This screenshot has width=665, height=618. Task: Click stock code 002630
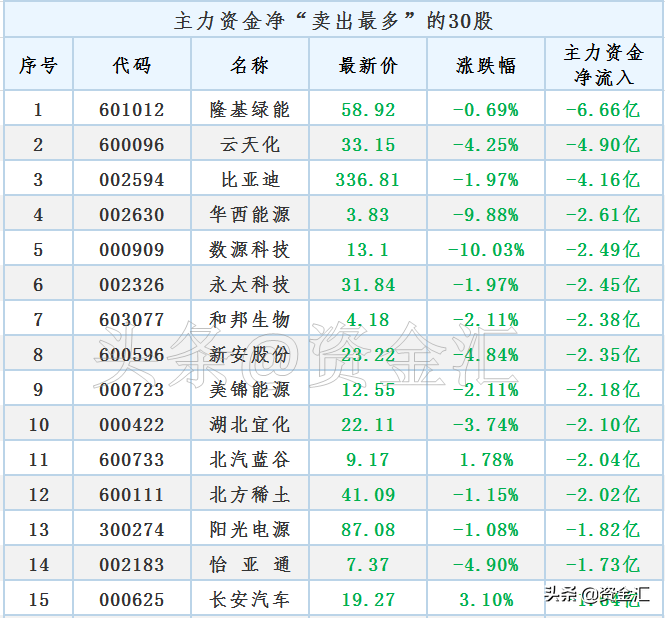132,215
